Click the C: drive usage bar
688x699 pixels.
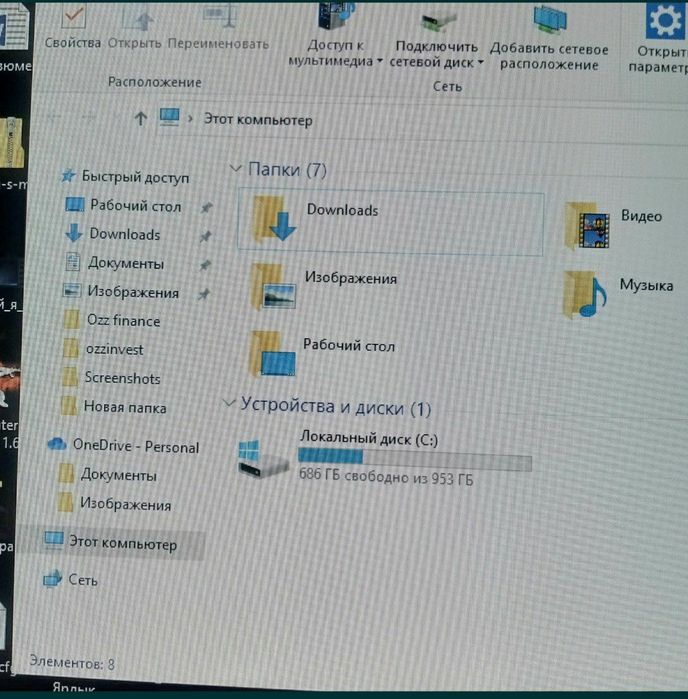click(415, 460)
